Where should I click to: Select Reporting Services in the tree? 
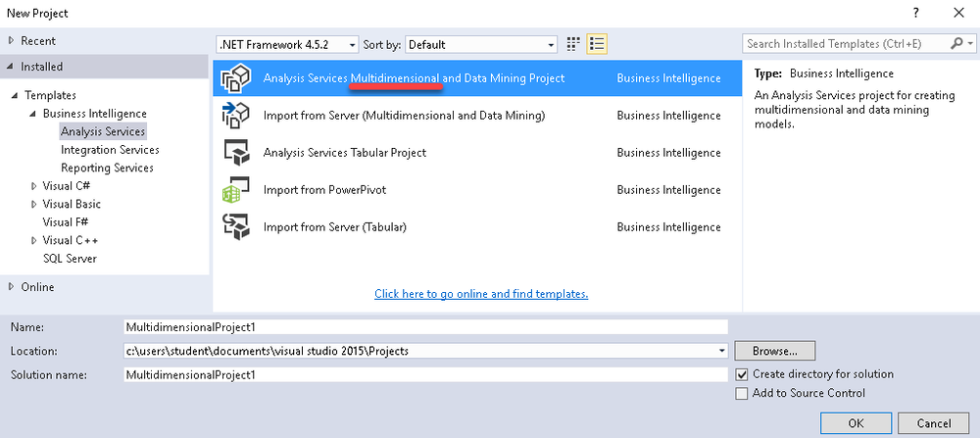pos(107,169)
